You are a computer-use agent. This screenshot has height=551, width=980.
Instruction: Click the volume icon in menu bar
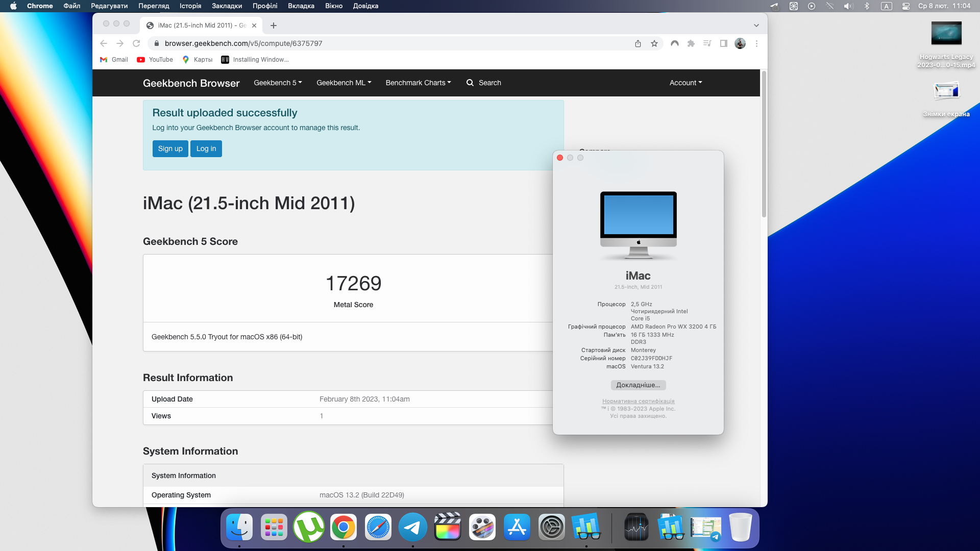click(x=848, y=6)
